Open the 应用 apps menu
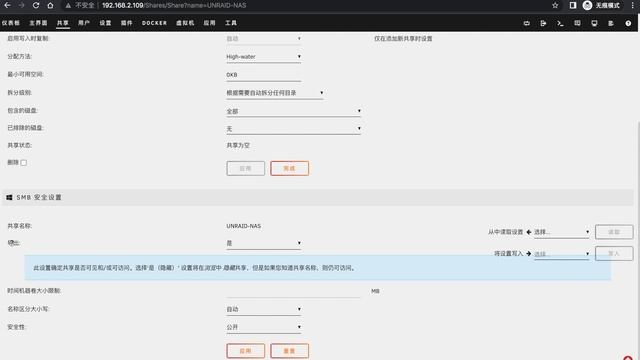This screenshot has width=640, height=360. click(209, 23)
